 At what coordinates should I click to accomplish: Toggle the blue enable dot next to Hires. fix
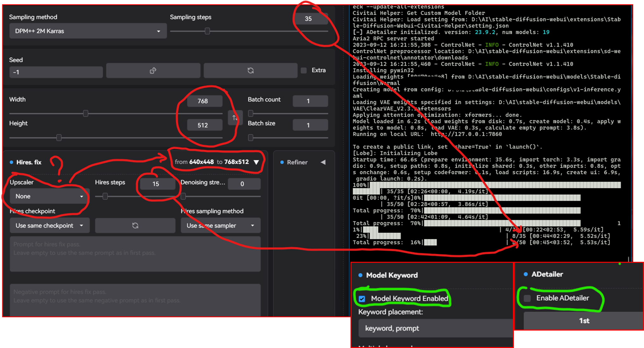tap(12, 162)
